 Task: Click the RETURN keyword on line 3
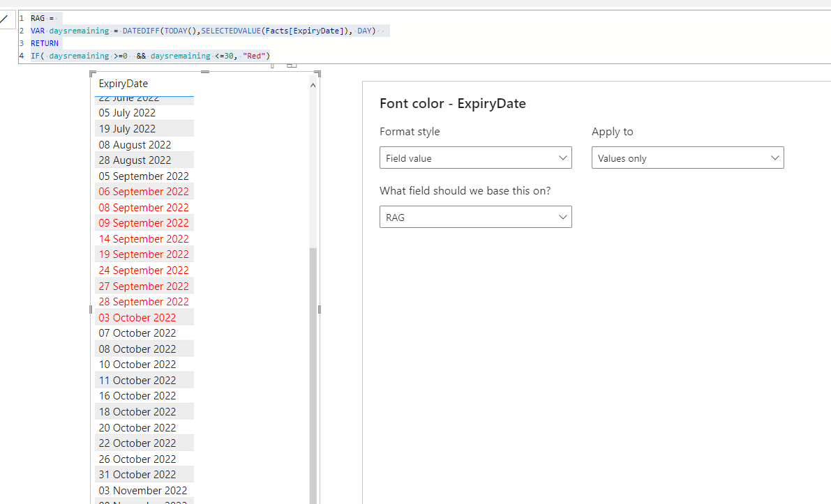point(45,43)
